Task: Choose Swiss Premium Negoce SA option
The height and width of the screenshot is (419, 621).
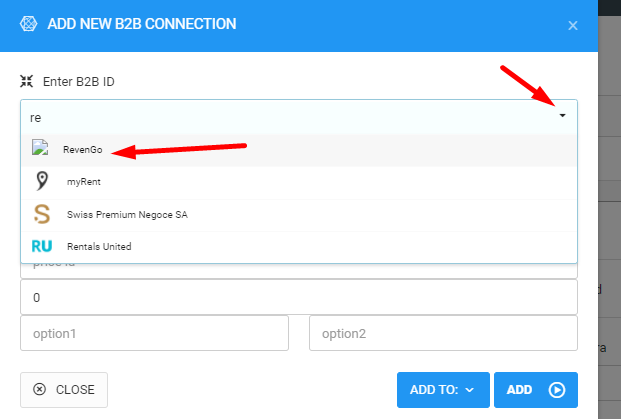Action: pos(299,215)
